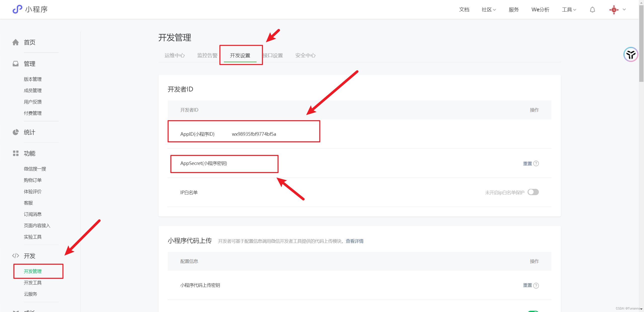This screenshot has width=644, height=312.
Task: Click the 统计 chart icon in sidebar
Action: (x=16, y=132)
